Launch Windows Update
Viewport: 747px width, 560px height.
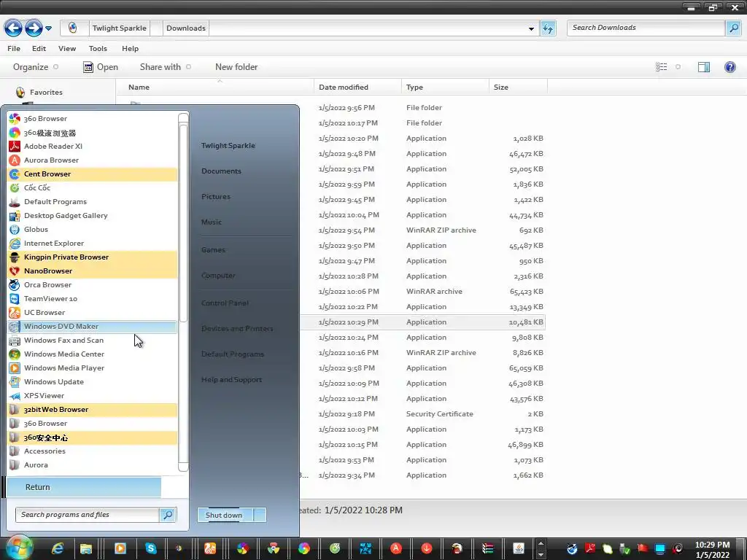pos(93,381)
